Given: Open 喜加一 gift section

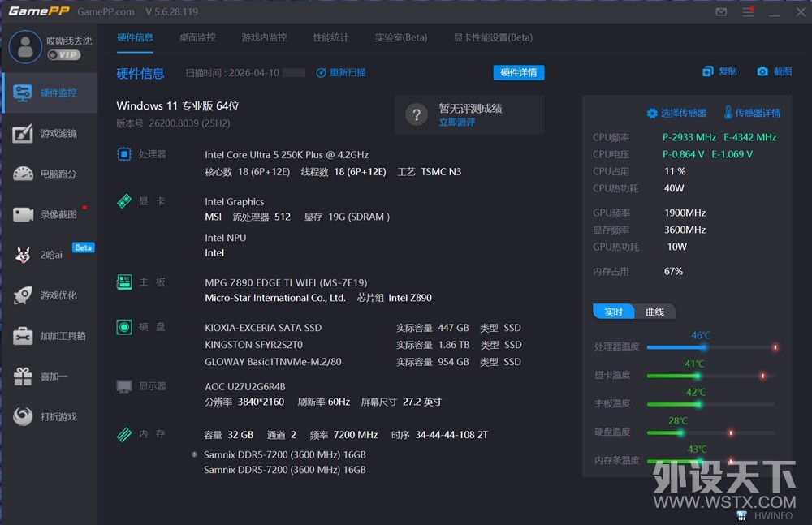Looking at the screenshot, I should click(50, 377).
